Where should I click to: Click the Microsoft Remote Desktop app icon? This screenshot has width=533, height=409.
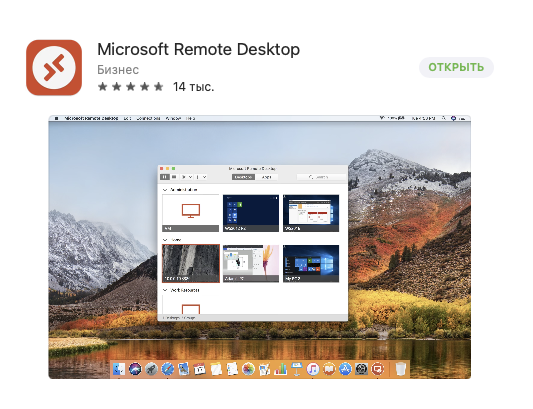[54, 67]
